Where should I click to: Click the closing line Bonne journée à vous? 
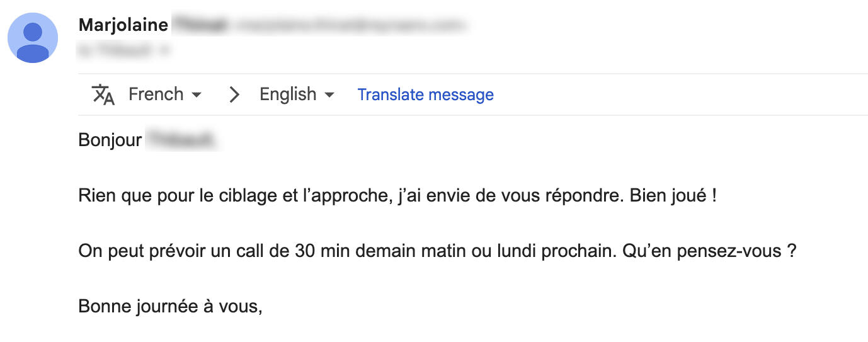[x=169, y=307]
